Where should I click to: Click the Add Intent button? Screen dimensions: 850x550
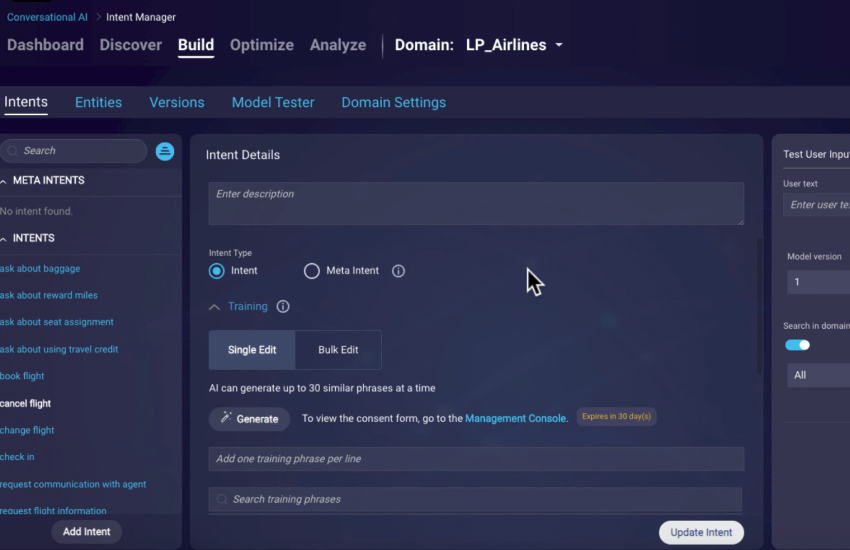coord(87,532)
